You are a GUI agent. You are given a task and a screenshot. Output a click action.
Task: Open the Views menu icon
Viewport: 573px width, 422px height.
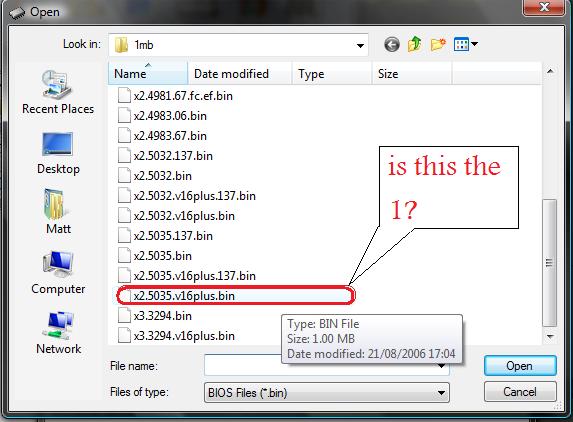(x=461, y=45)
